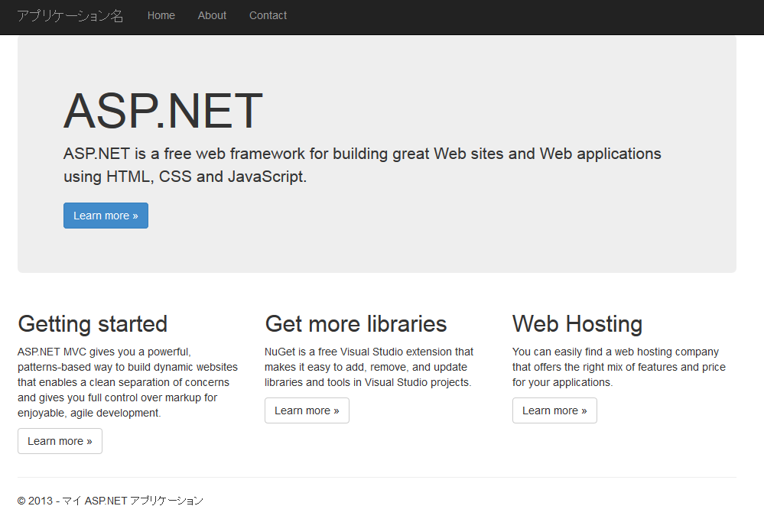
Task: Click the blue Learn more button
Action: [x=106, y=216]
